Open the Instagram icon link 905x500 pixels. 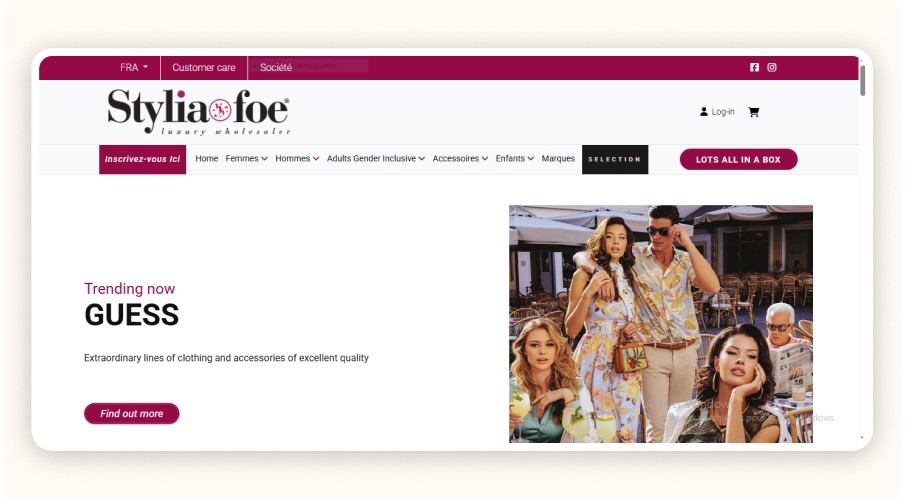tap(772, 68)
